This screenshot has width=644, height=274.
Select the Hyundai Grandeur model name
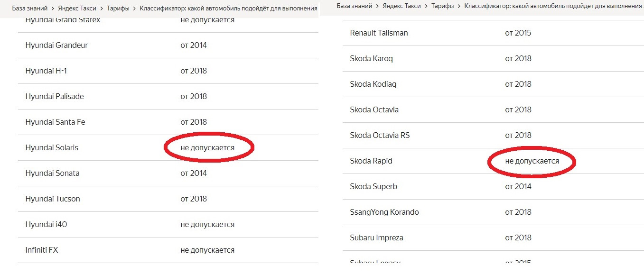56,46
